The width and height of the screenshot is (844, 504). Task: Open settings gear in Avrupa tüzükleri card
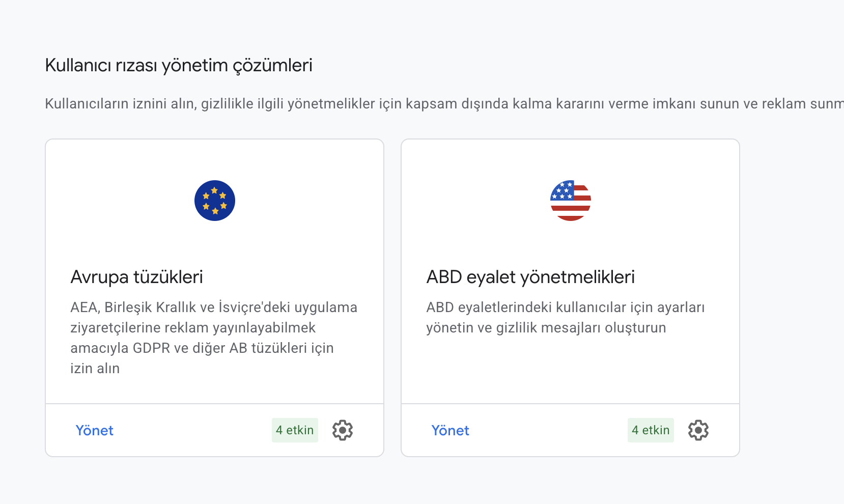tap(343, 430)
